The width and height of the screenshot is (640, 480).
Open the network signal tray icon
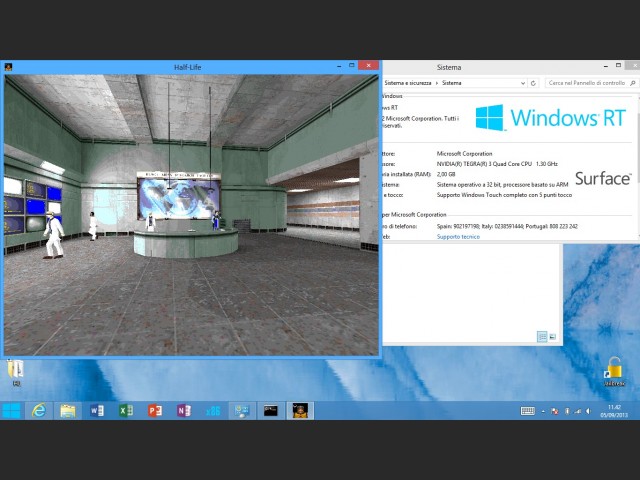click(x=578, y=411)
